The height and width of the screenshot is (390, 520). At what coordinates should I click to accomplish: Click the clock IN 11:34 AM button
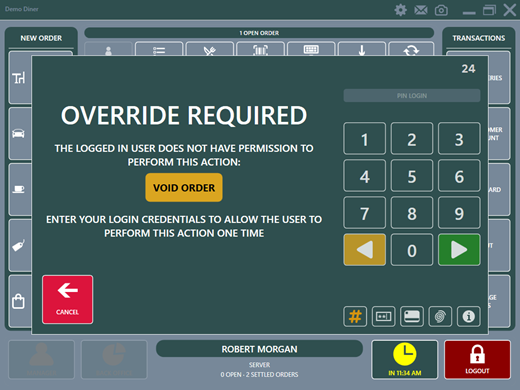(x=405, y=360)
